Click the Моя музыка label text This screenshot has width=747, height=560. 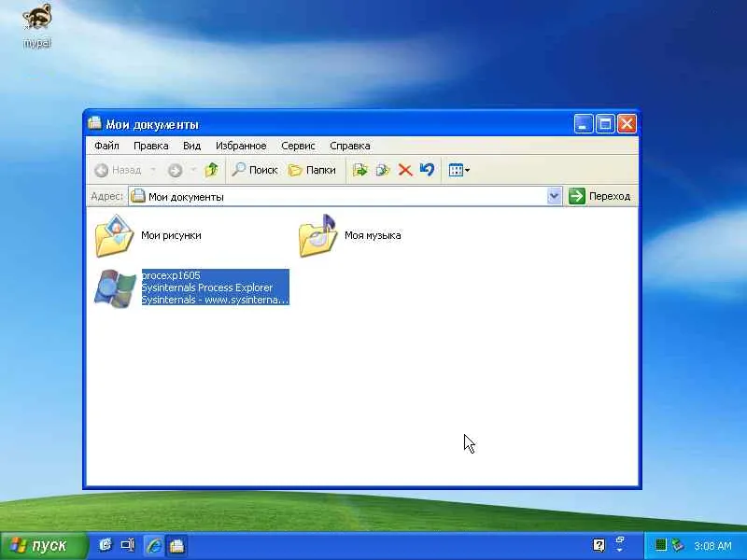(373, 235)
